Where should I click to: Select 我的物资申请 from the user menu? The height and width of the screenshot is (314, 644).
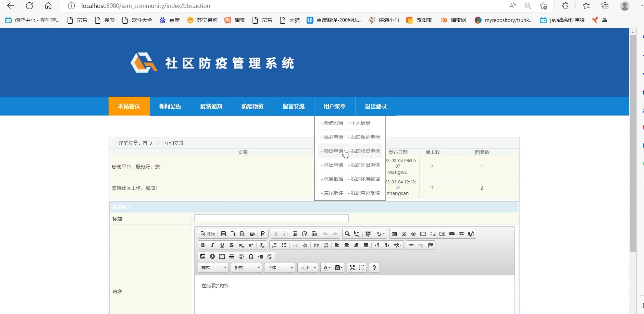pos(365,151)
